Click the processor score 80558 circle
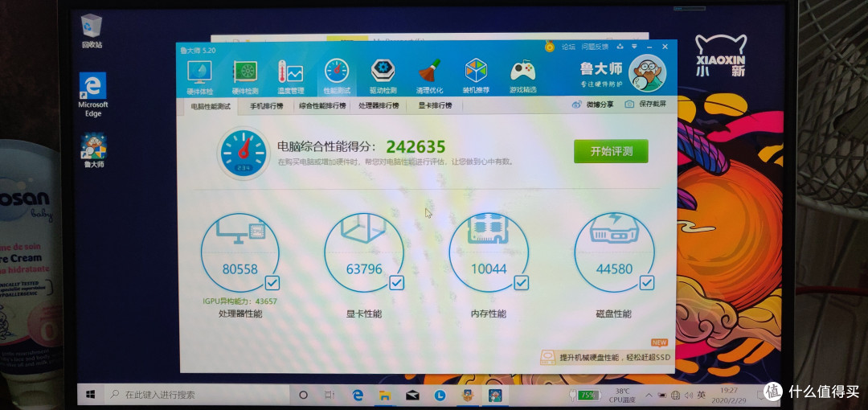 coord(240,252)
